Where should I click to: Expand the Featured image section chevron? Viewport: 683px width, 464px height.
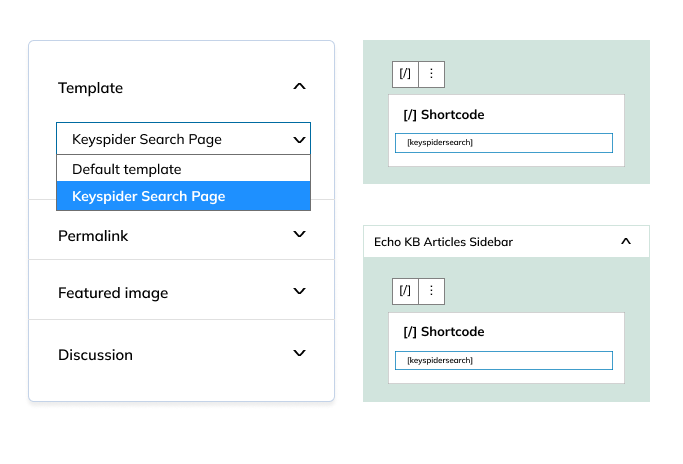298,291
